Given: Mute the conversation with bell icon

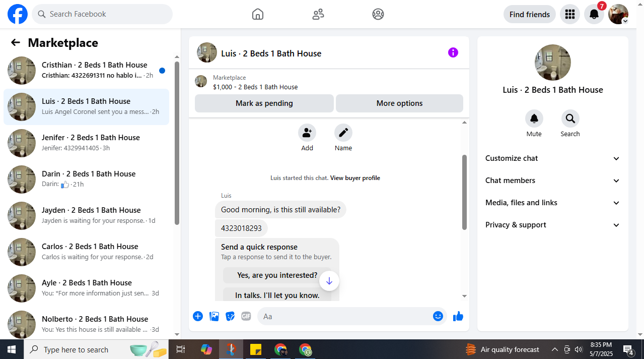Looking at the screenshot, I should pyautogui.click(x=534, y=119).
